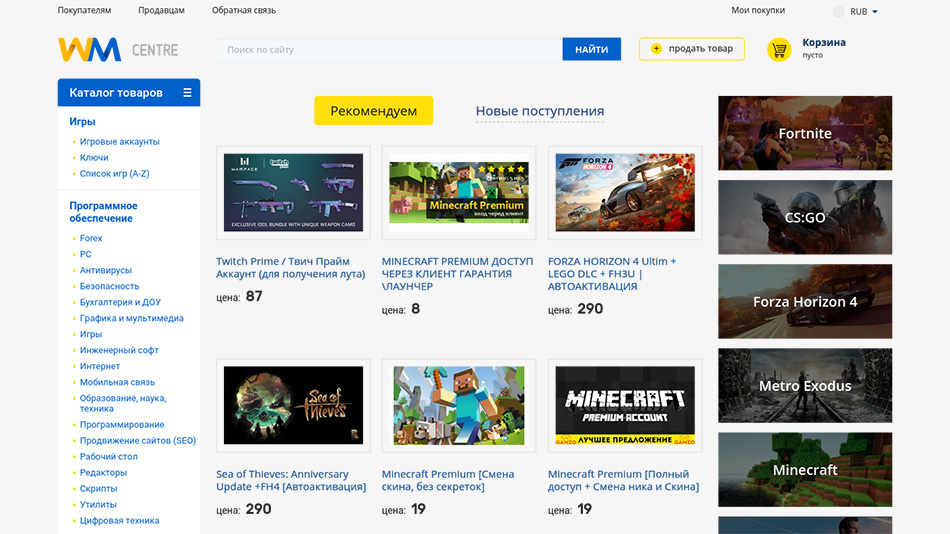Open Безопасность category
950x534 pixels.
coord(109,286)
